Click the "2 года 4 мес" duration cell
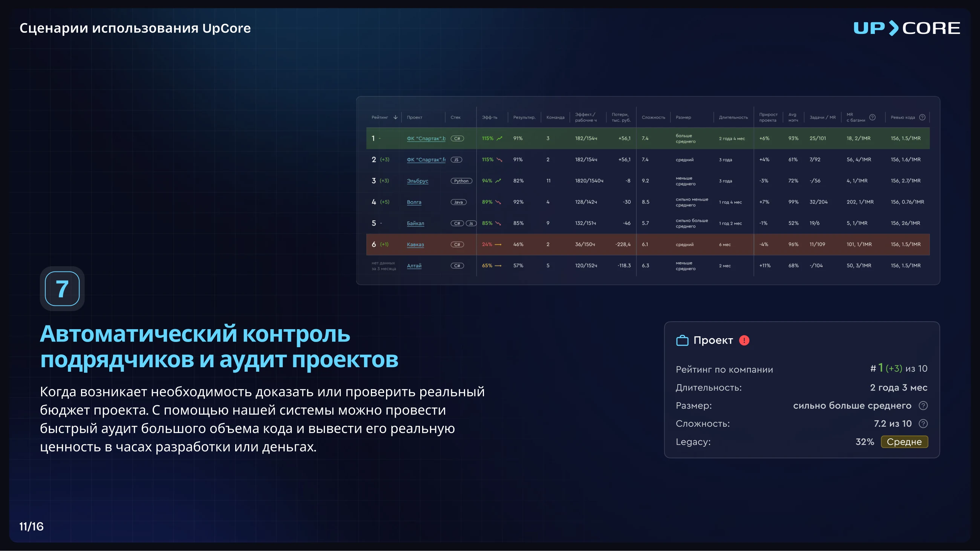 click(x=732, y=139)
